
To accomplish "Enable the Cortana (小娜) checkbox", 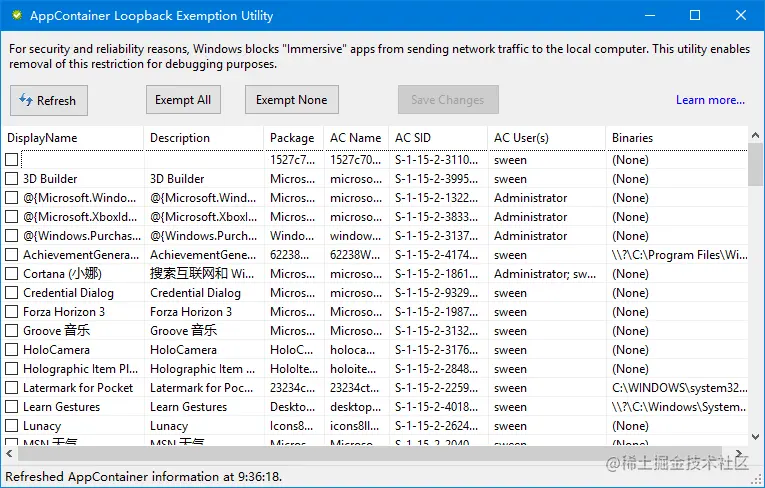I will point(12,274).
